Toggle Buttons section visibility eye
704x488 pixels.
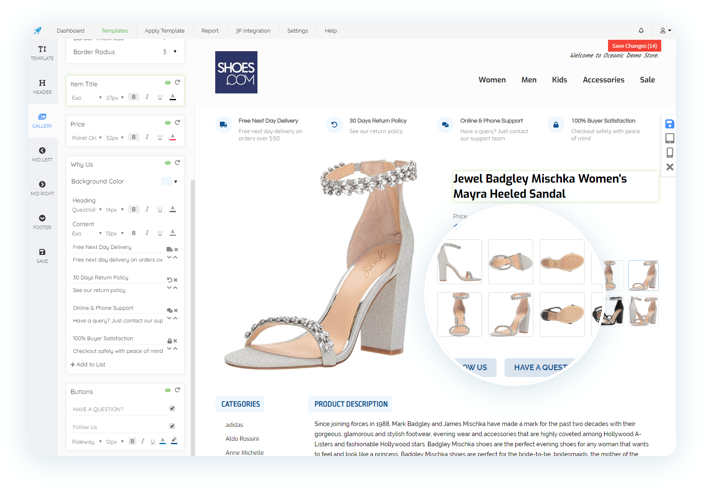[167, 390]
